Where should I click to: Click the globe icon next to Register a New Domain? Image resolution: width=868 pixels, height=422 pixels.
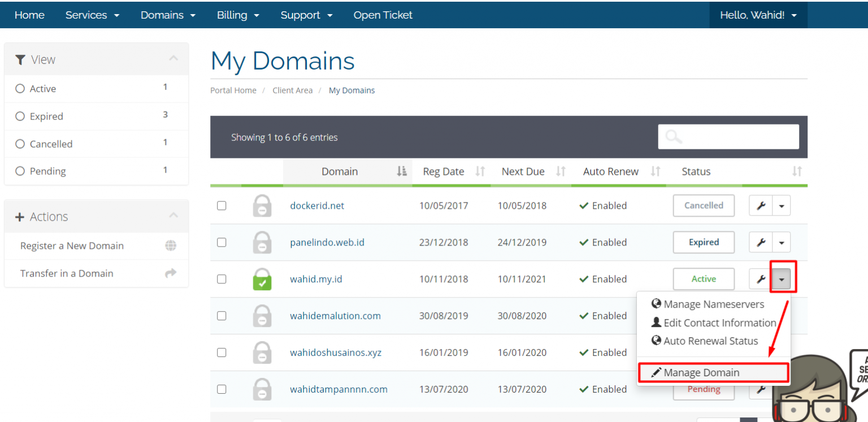coord(171,246)
